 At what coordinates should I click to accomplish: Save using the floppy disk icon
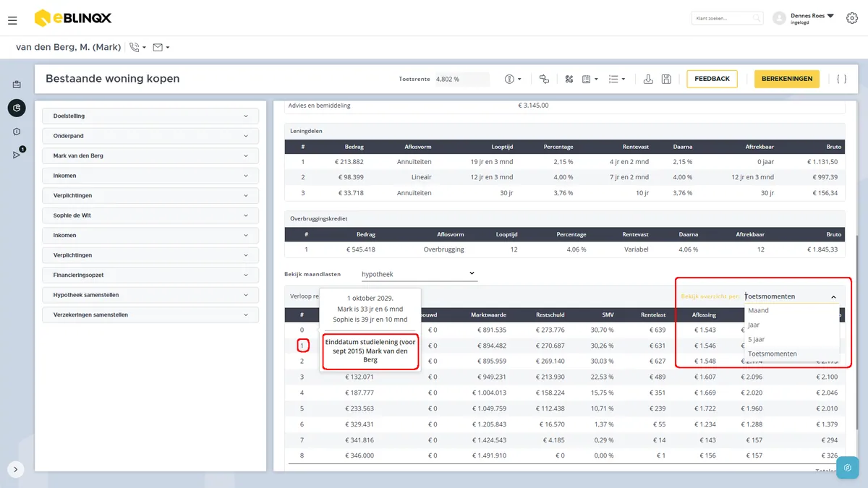pos(666,79)
